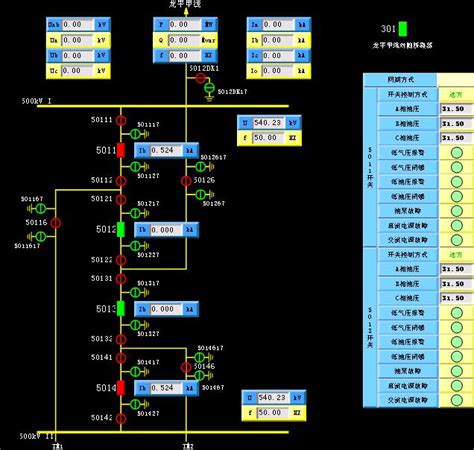Select the red 5014 circuit breaker
The height and width of the screenshot is (450, 474).
[121, 388]
